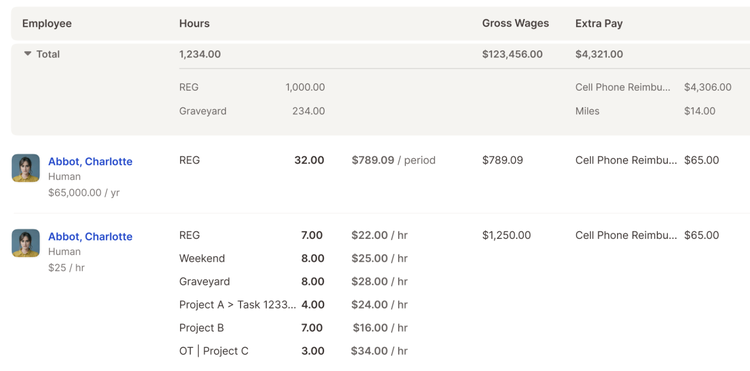Click the Project B $16.00 rate
The height and width of the screenshot is (371, 750).
pyautogui.click(x=380, y=328)
